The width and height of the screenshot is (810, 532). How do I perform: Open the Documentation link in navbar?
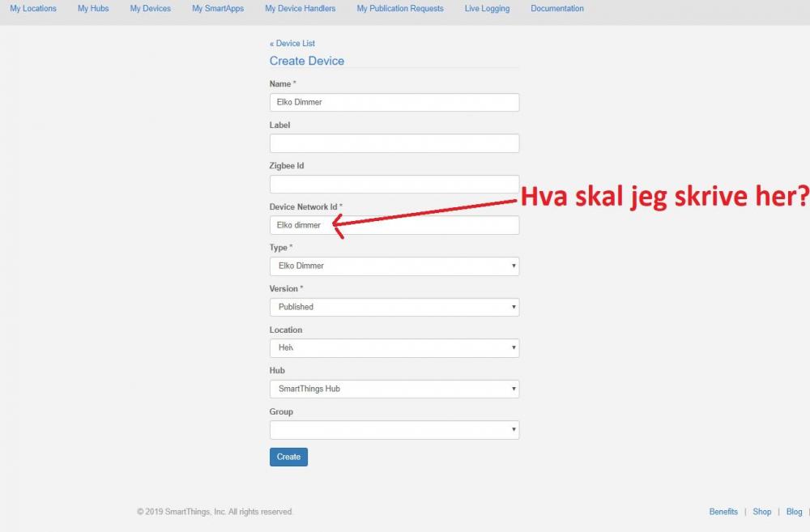coord(556,9)
